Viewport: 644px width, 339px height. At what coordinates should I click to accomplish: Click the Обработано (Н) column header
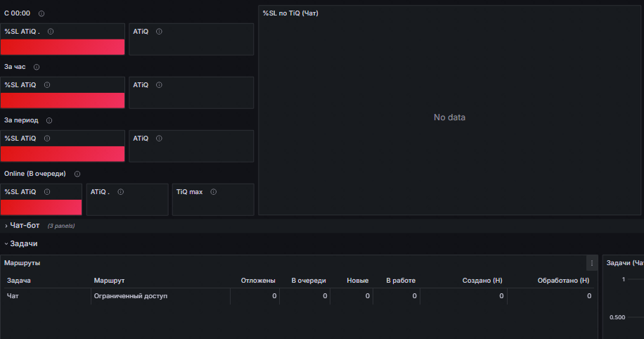pyautogui.click(x=563, y=281)
